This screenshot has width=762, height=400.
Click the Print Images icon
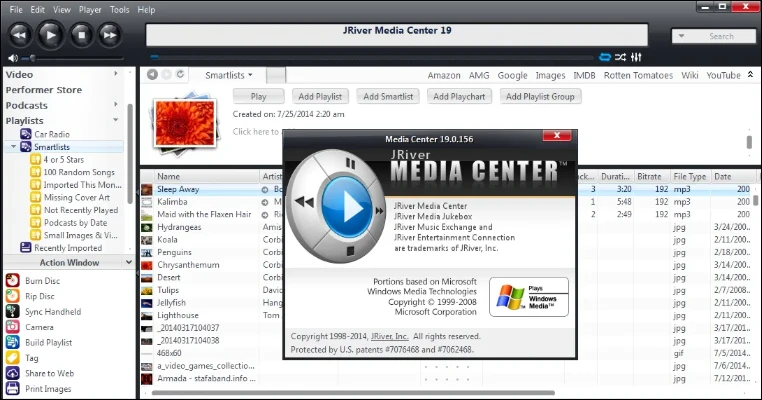coord(13,389)
